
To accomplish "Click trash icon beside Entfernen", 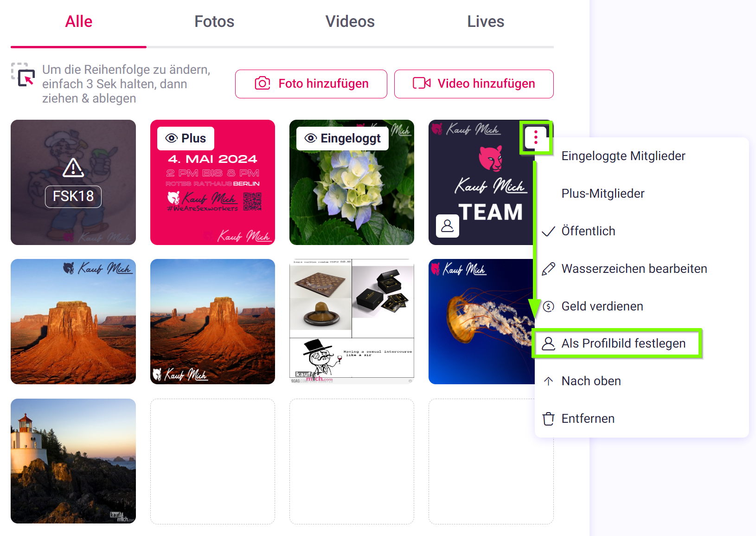I will 549,419.
